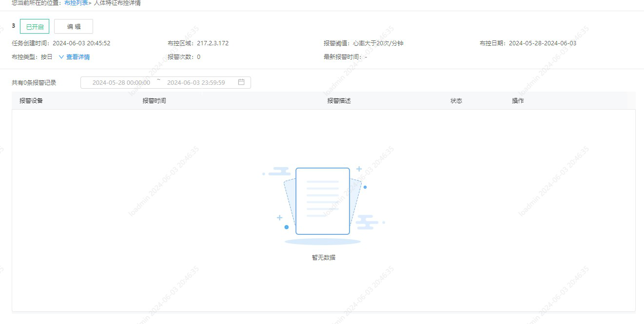Screen dimensions: 644x324
Task: Open calendar icon in date range picker
Action: click(x=241, y=82)
